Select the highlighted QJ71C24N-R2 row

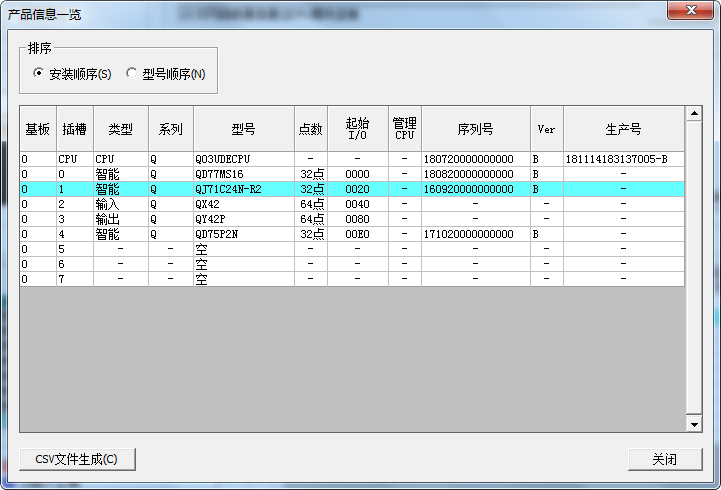click(243, 189)
